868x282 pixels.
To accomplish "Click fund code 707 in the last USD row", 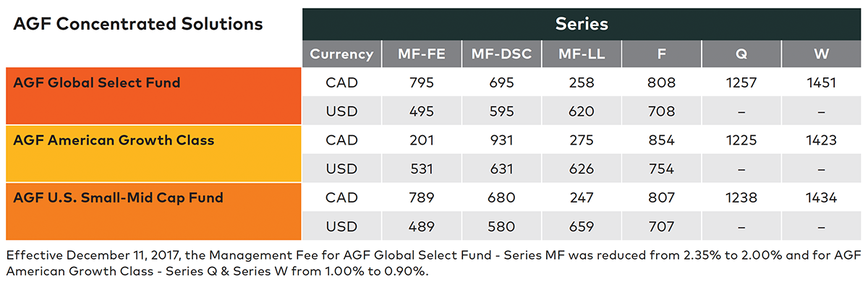I will [x=662, y=226].
